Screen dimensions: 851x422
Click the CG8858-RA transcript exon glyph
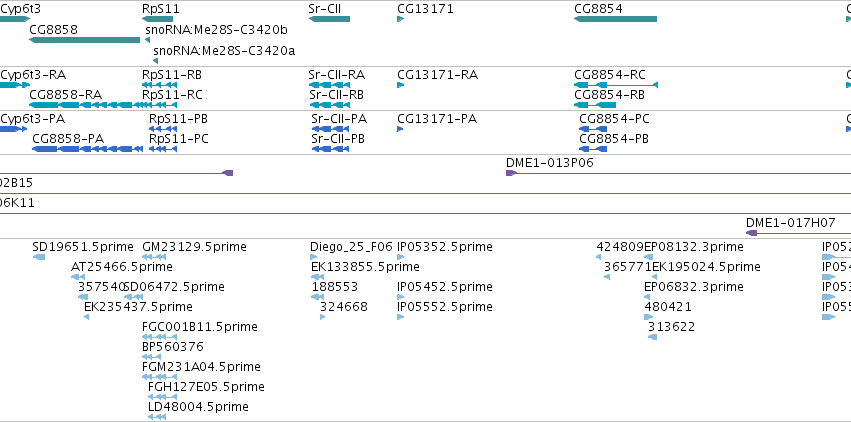[x=86, y=105]
